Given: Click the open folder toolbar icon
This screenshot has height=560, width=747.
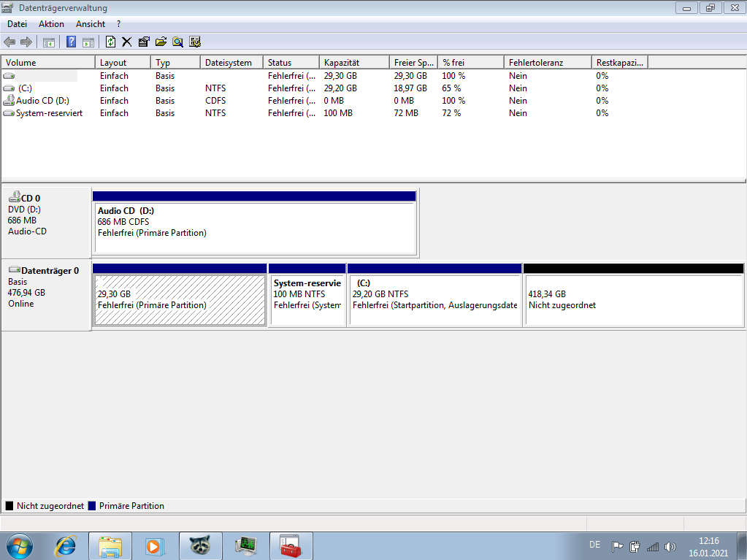Looking at the screenshot, I should pos(161,42).
